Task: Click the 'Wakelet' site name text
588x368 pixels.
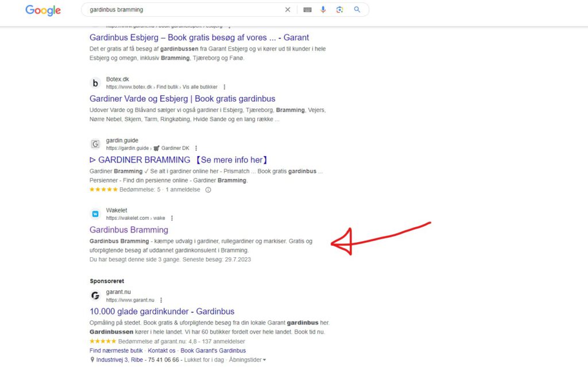Action: (117, 210)
